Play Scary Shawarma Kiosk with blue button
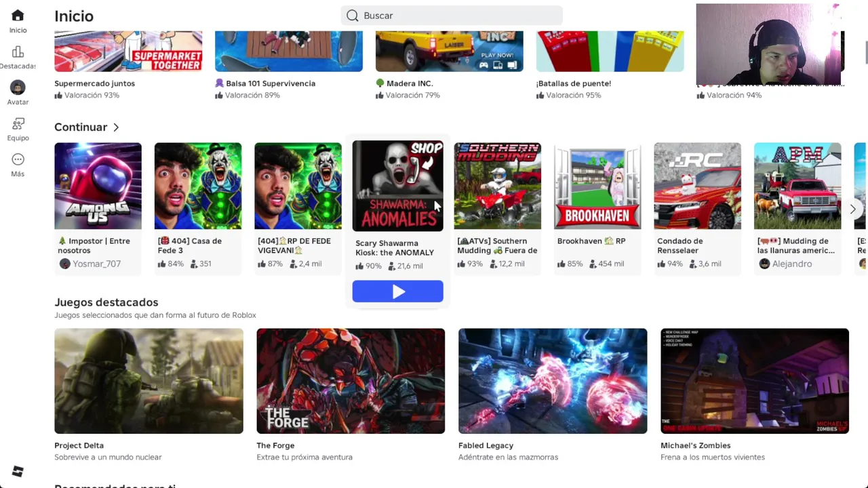 coord(397,291)
